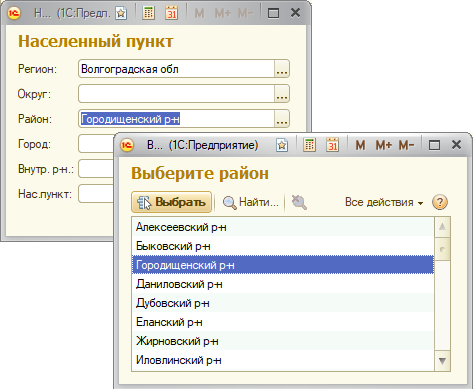Open selection button for Регион field

coord(282,69)
